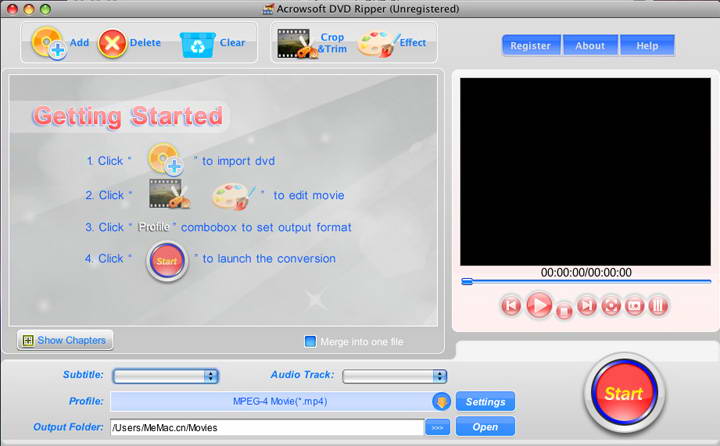Click the last player button with bars

658,305
